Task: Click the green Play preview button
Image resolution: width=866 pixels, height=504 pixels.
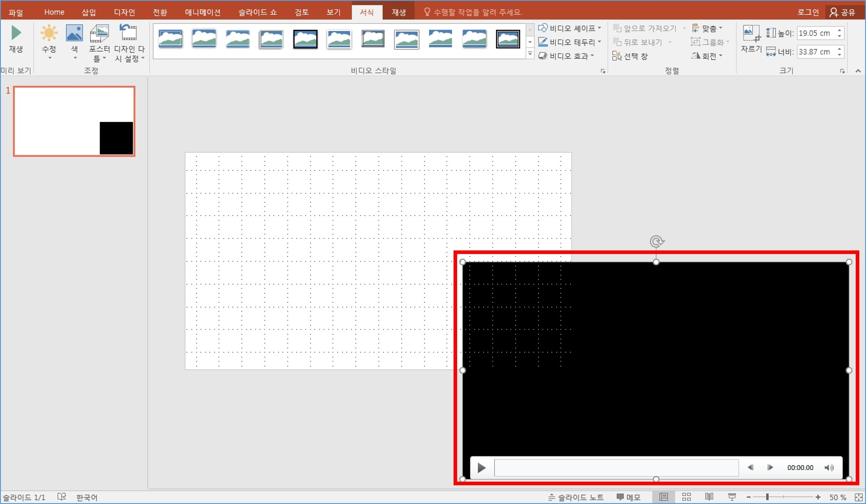Action: (16, 33)
